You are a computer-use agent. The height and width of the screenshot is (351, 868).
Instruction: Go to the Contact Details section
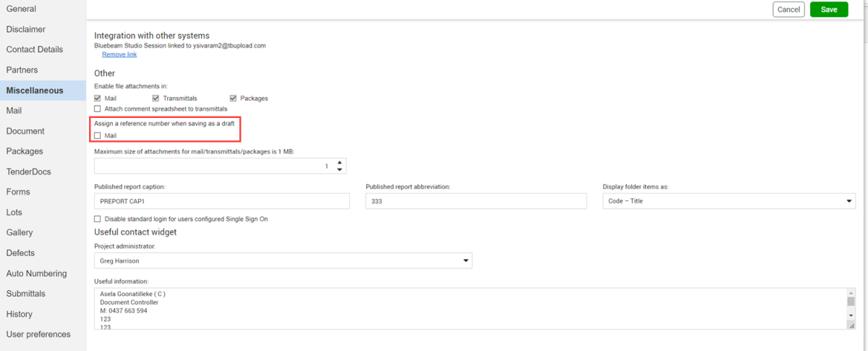pos(35,50)
